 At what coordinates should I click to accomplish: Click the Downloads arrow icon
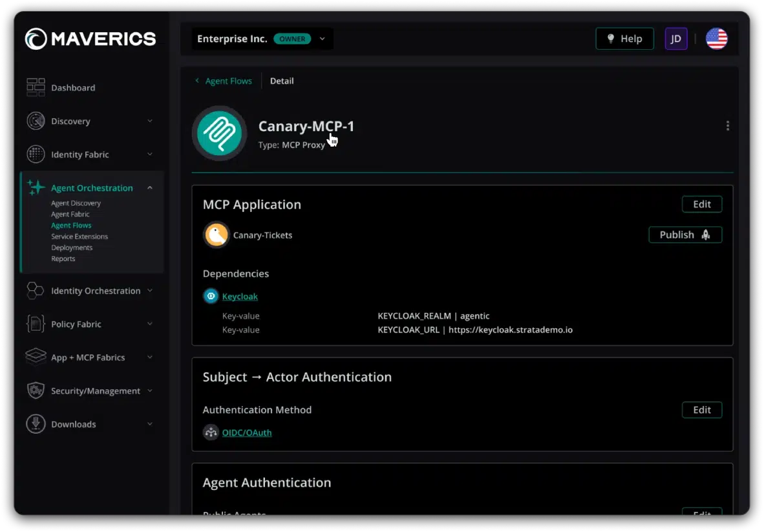pos(34,424)
